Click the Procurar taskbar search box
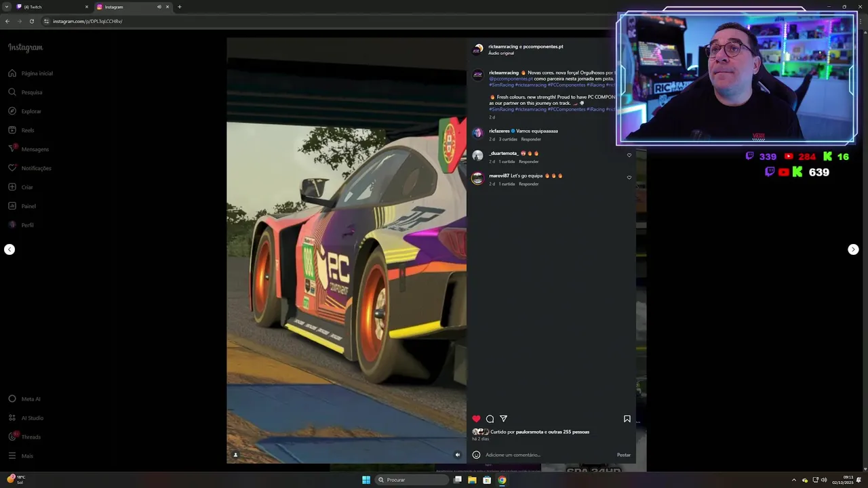 pos(412,480)
